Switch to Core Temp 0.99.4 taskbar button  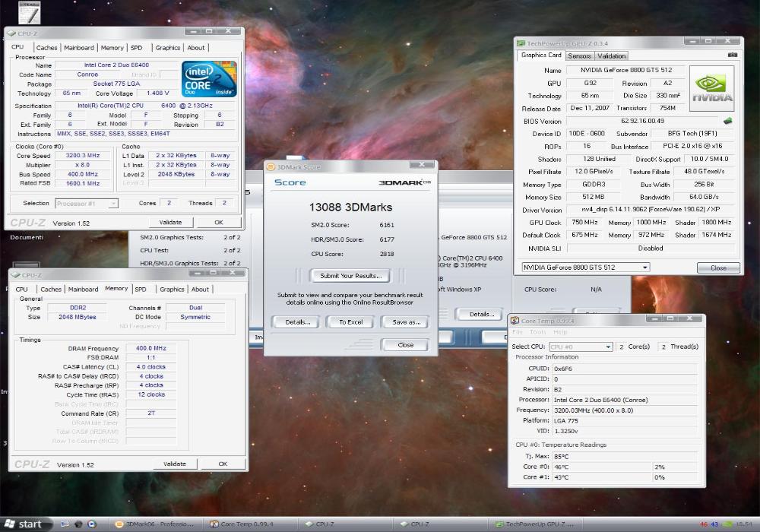click(x=251, y=524)
